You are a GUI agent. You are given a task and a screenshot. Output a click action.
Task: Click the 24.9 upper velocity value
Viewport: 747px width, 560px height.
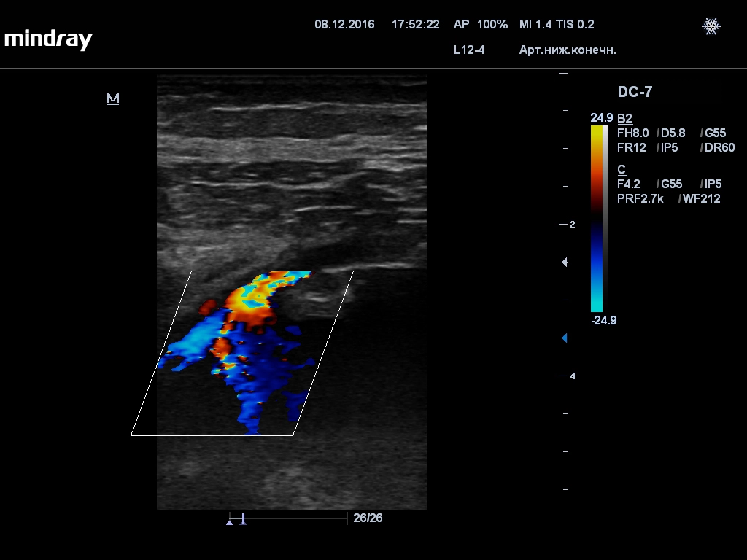click(x=601, y=117)
